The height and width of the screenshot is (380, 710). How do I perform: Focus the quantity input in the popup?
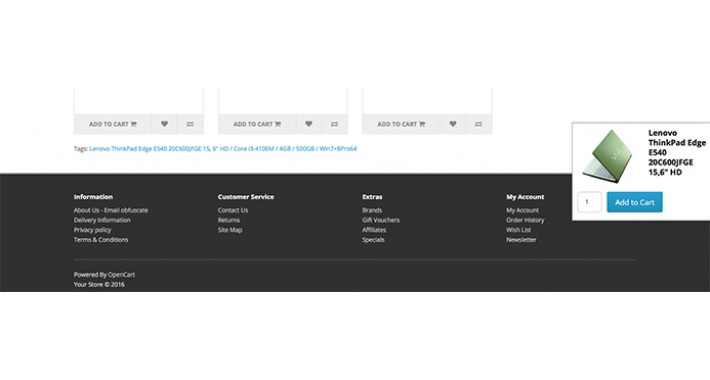590,202
